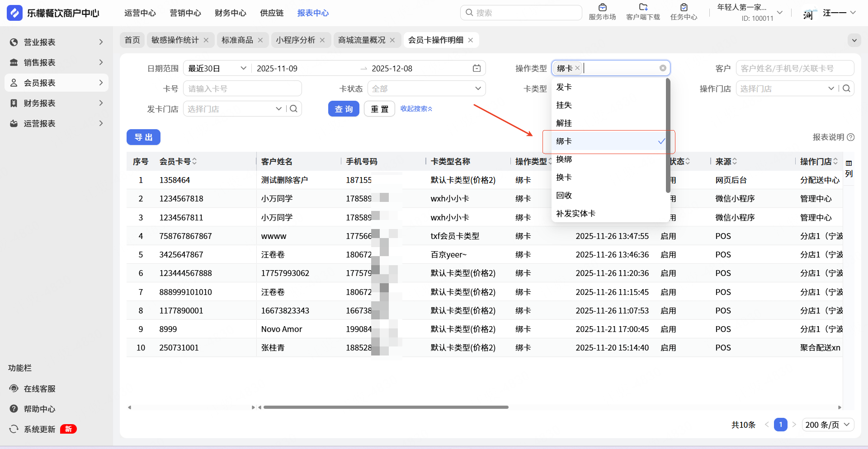
Task: Switch to the 小程序分析 tab
Action: [295, 40]
